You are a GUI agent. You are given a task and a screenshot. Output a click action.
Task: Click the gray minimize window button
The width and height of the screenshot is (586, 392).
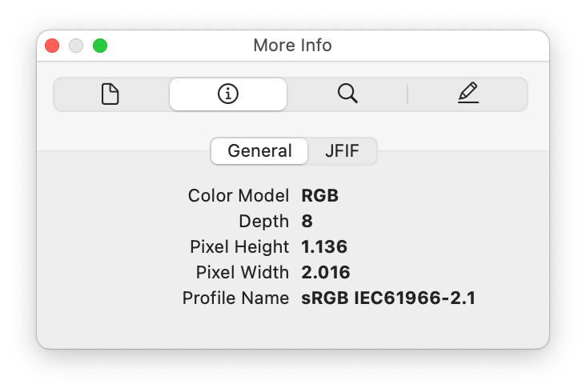76,46
